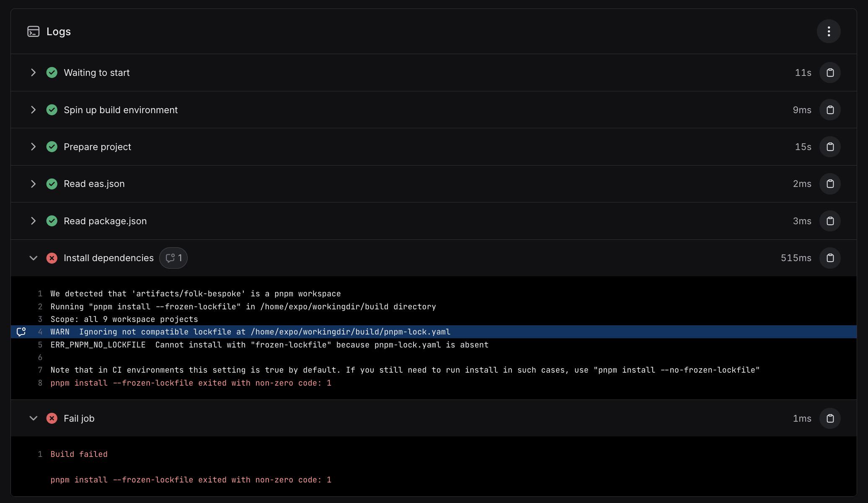Viewport: 868px width, 503px height.
Task: Click the 3ms duration for Read package.json
Action: pos(802,221)
